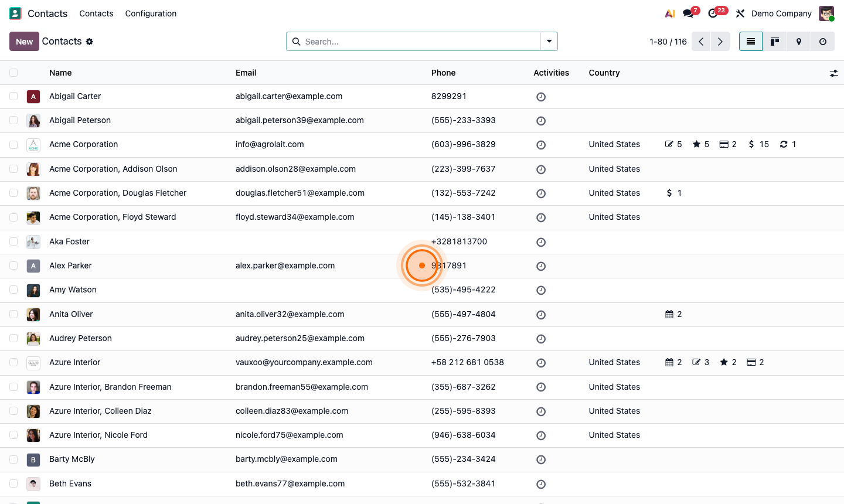Expand the search options dropdown arrow
This screenshot has height=504, width=844.
tap(549, 41)
